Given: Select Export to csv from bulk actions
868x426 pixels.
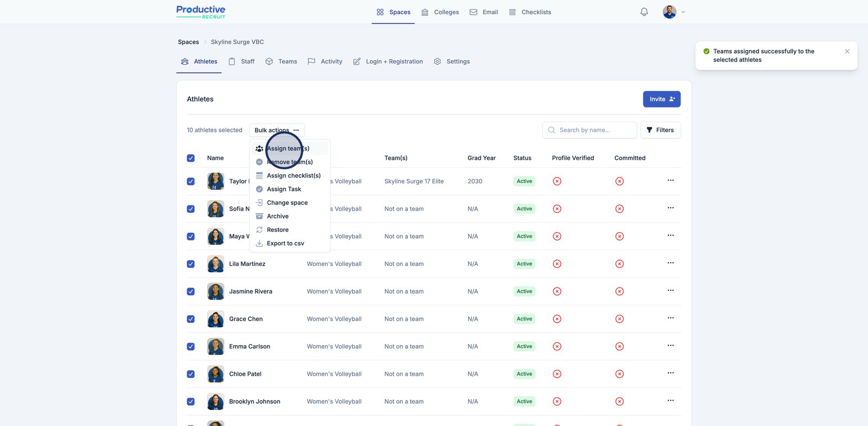Looking at the screenshot, I should (x=285, y=243).
